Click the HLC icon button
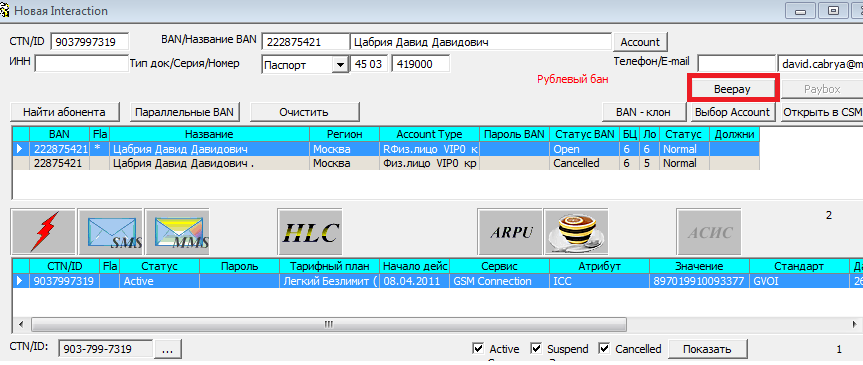The width and height of the screenshot is (863, 365). [310, 231]
